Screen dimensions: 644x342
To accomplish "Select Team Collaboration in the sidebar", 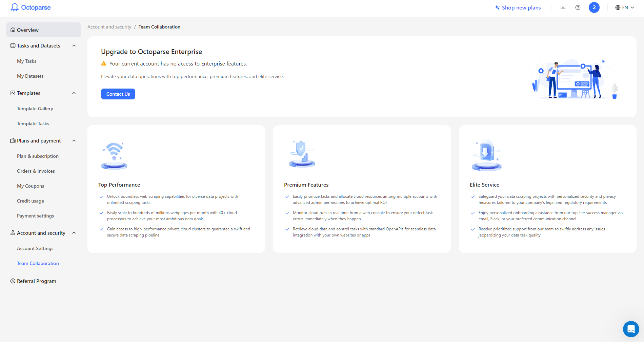I will tap(38, 263).
